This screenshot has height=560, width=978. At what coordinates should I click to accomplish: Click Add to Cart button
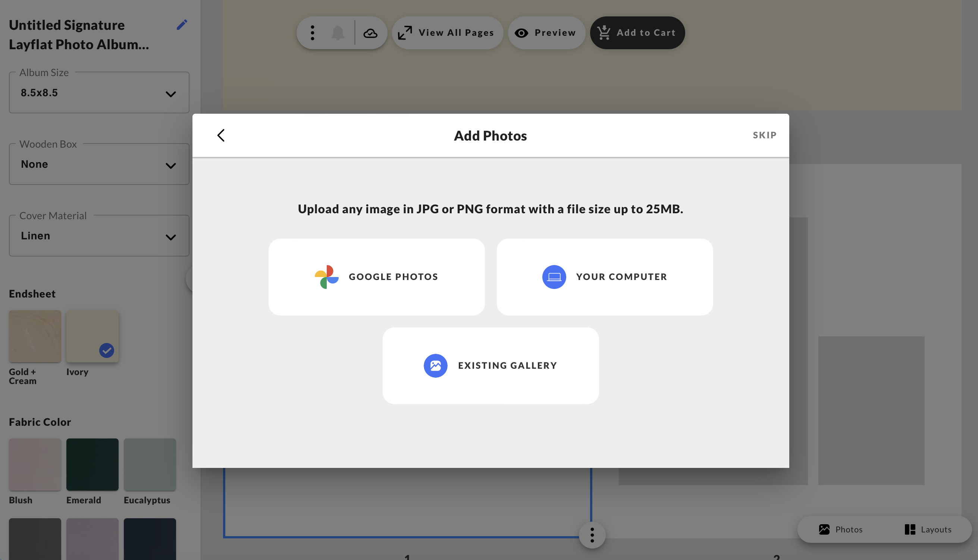point(637,33)
